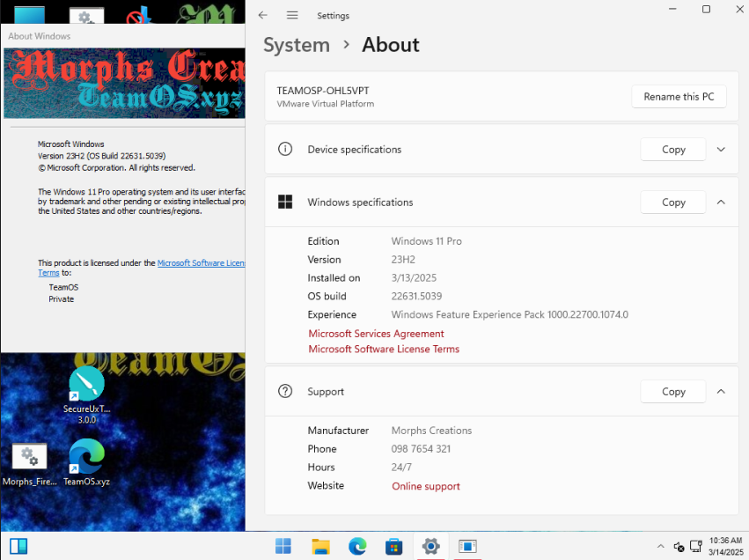Viewport: 749px width, 560px height.
Task: Open Microsoft Software License Terms in Settings
Action: pyautogui.click(x=384, y=349)
